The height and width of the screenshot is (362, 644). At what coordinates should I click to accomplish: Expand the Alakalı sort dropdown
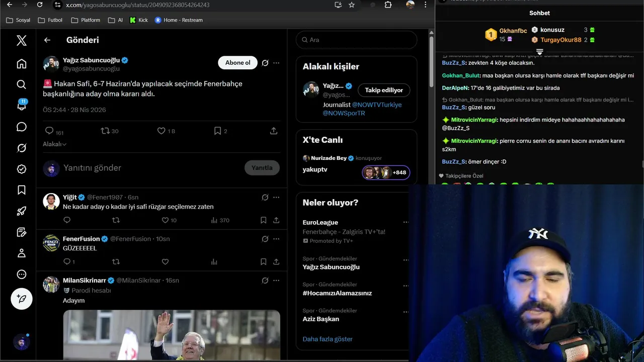(55, 144)
